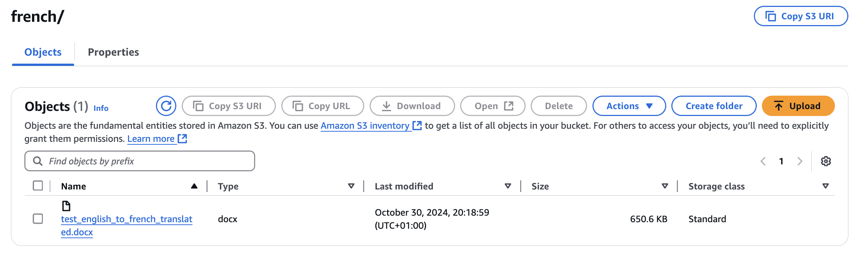This screenshot has height=256, width=868.
Task: Sort by Name ascending arrow
Action: pyautogui.click(x=194, y=186)
